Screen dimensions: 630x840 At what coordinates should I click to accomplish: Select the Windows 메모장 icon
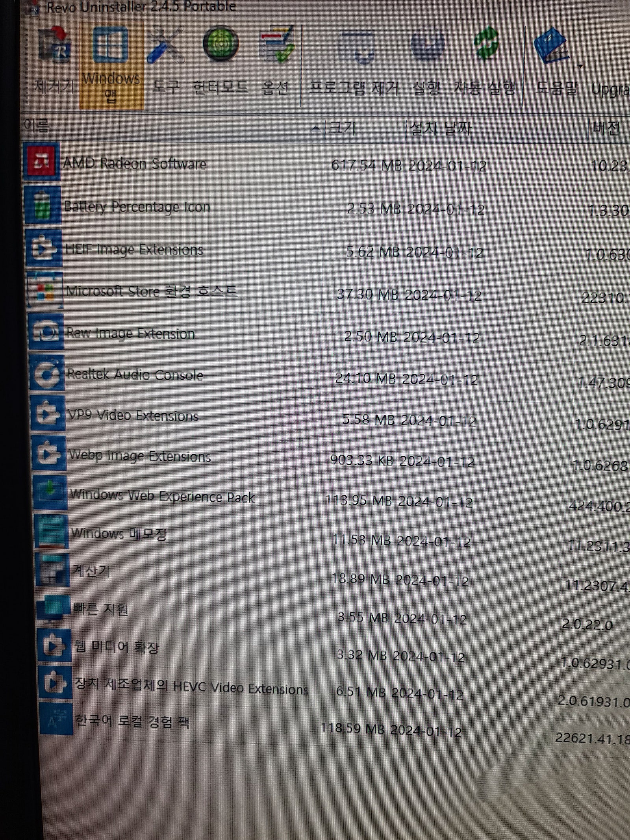pyautogui.click(x=52, y=532)
